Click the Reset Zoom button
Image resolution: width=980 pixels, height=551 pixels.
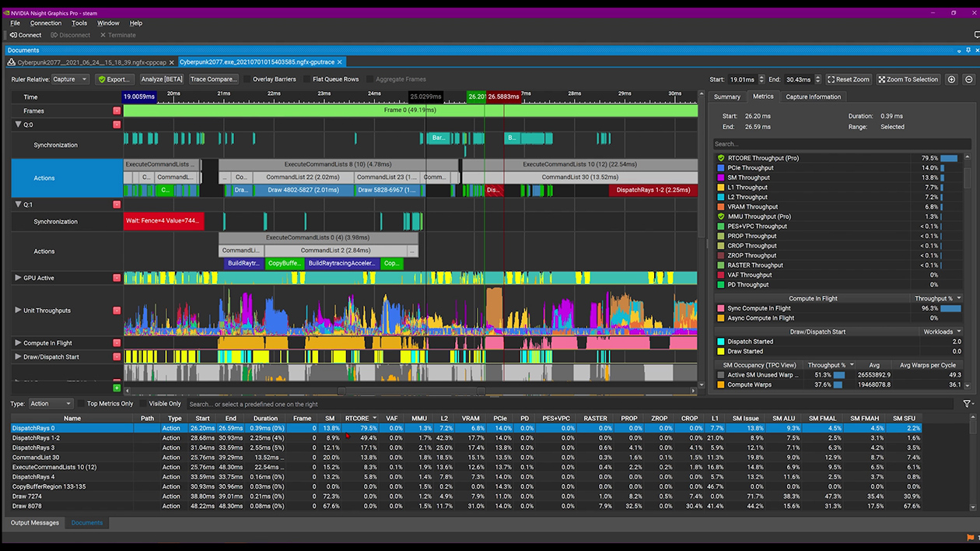click(848, 79)
